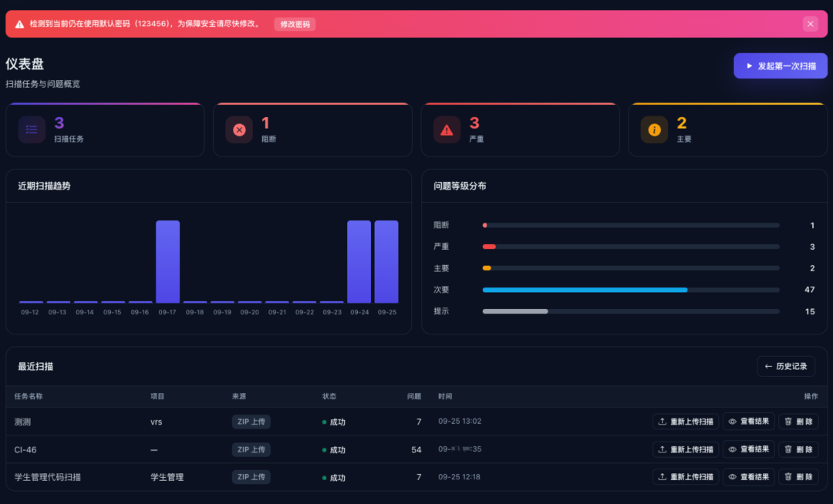Click the count 47 next to 次要
Image resolution: width=833 pixels, height=504 pixels.
pos(810,290)
